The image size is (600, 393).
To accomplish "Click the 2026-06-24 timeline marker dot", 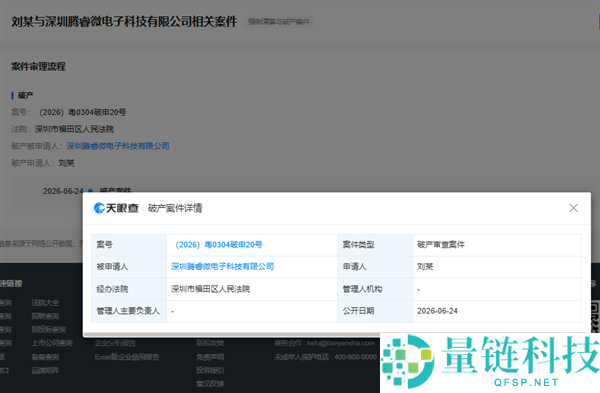I will coord(91,190).
